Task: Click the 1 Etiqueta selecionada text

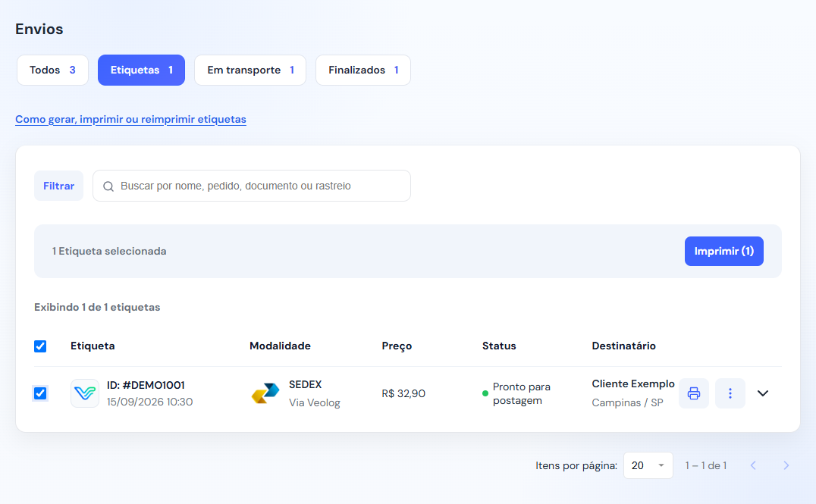Action: [x=109, y=251]
